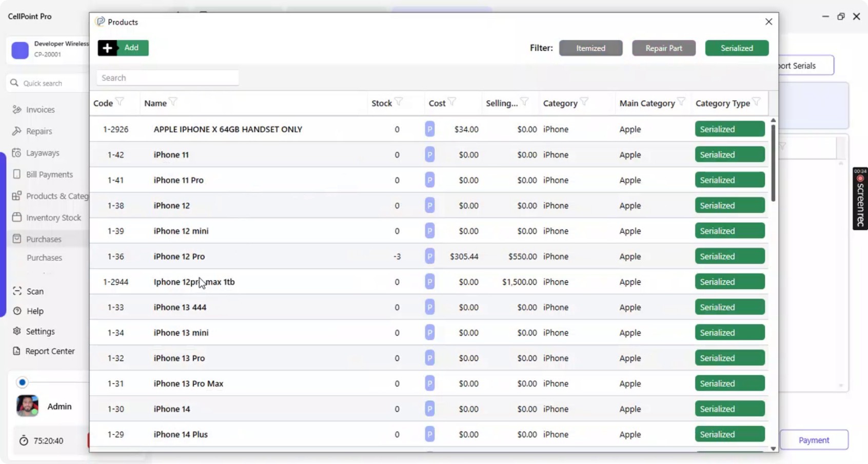Click product code 1-31
The width and height of the screenshot is (868, 464).
(x=115, y=383)
